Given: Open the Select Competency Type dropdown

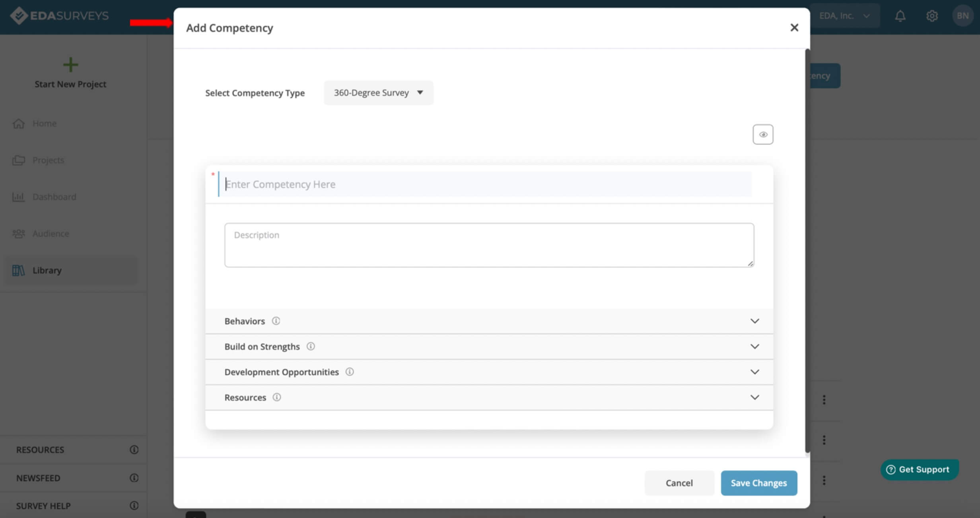Looking at the screenshot, I should [x=378, y=93].
